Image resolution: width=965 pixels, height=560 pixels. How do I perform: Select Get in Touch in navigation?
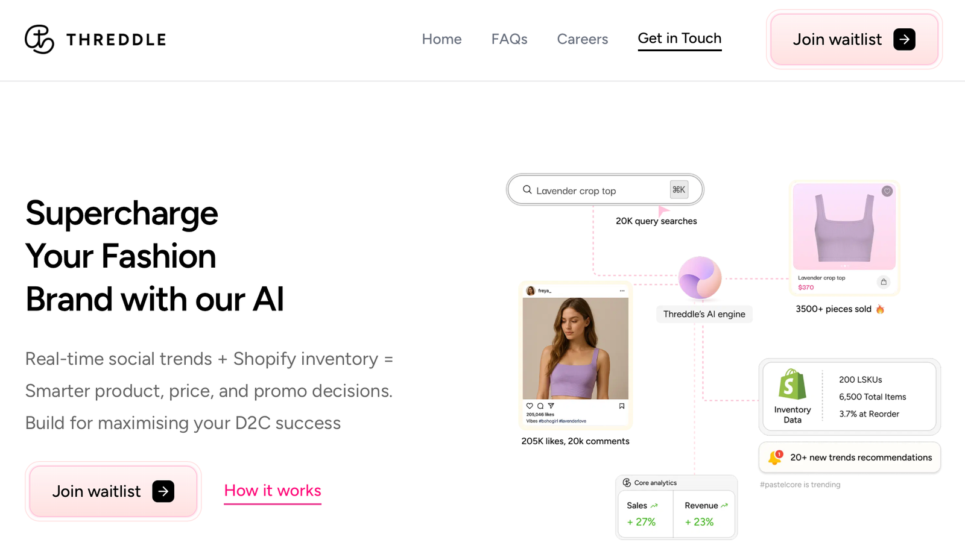[680, 39]
